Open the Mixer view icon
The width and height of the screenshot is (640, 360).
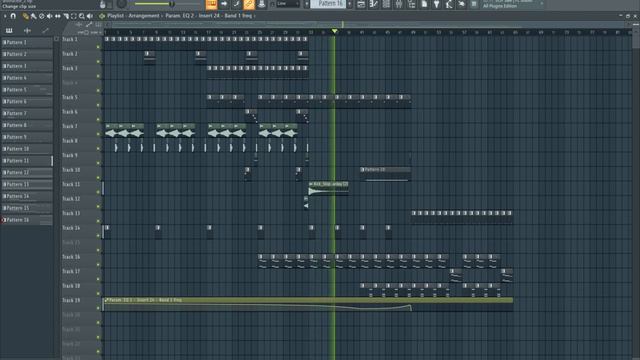click(x=399, y=4)
